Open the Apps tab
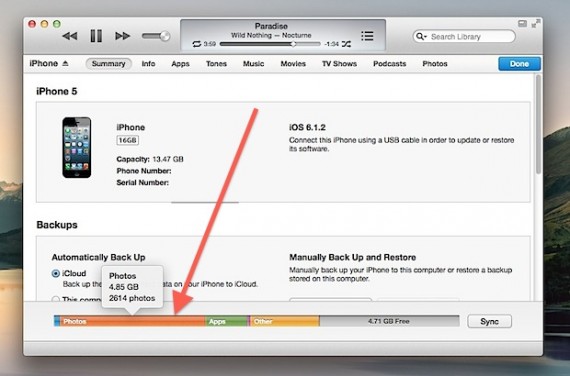The width and height of the screenshot is (570, 376). tap(180, 64)
